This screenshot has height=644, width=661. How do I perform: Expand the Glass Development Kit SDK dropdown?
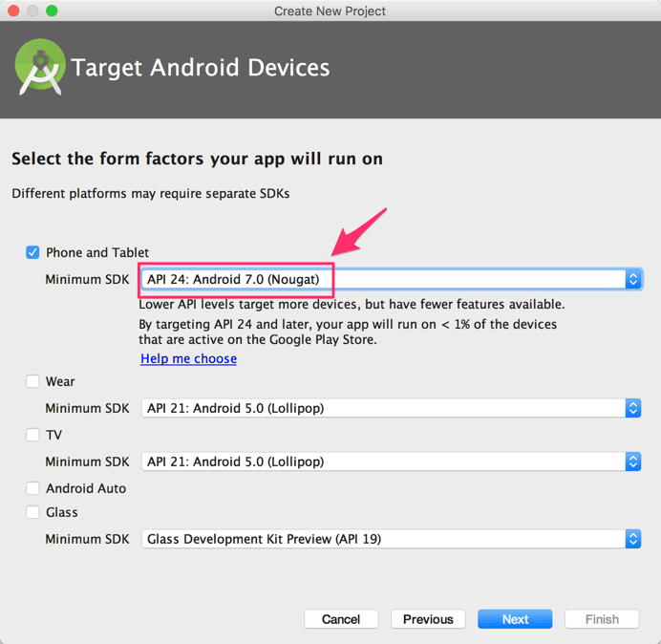tap(392, 539)
